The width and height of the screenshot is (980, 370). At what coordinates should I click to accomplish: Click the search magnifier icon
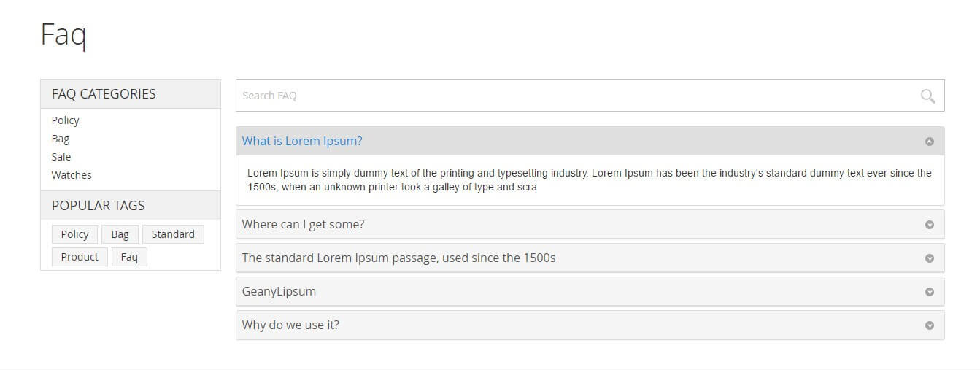[927, 96]
